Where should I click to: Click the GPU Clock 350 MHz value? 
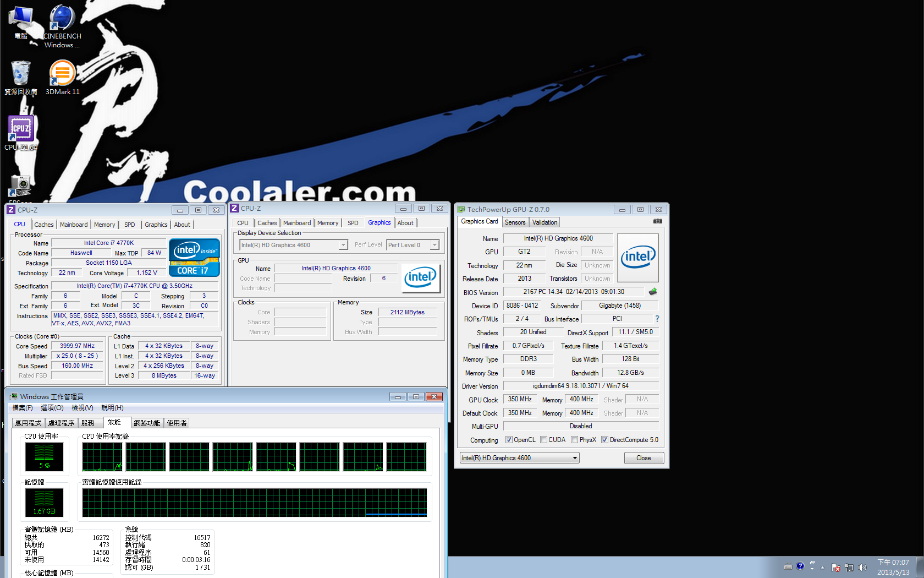tap(520, 399)
